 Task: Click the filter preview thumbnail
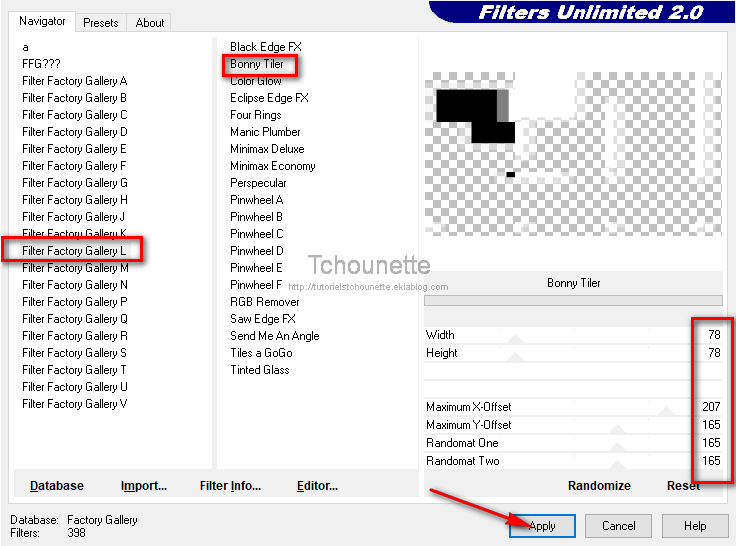[572, 154]
